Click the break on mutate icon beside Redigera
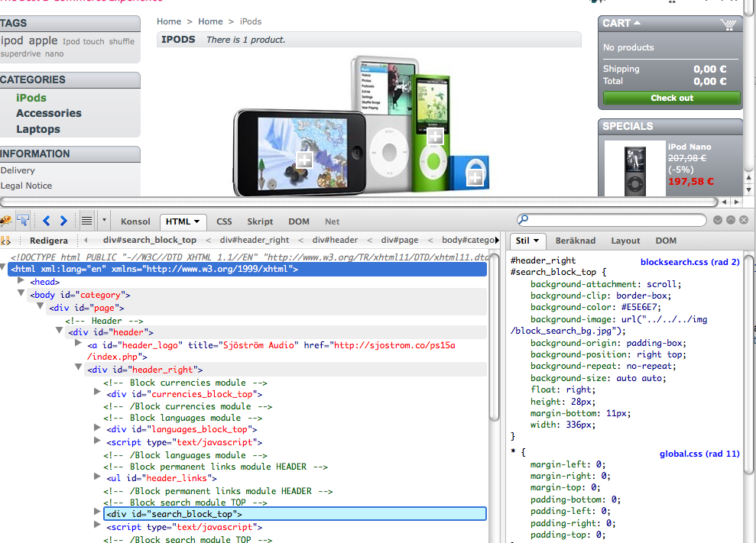Screen dimensions: 756x543 pyautogui.click(x=6, y=241)
